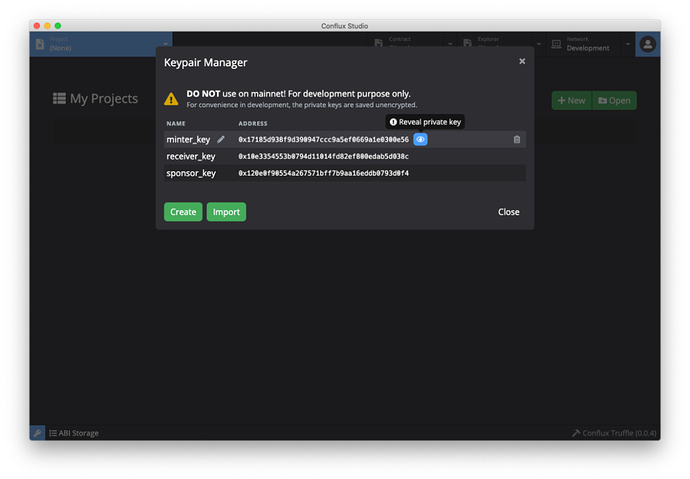
Task: Close the Keypair Manager with the X
Action: coord(521,62)
